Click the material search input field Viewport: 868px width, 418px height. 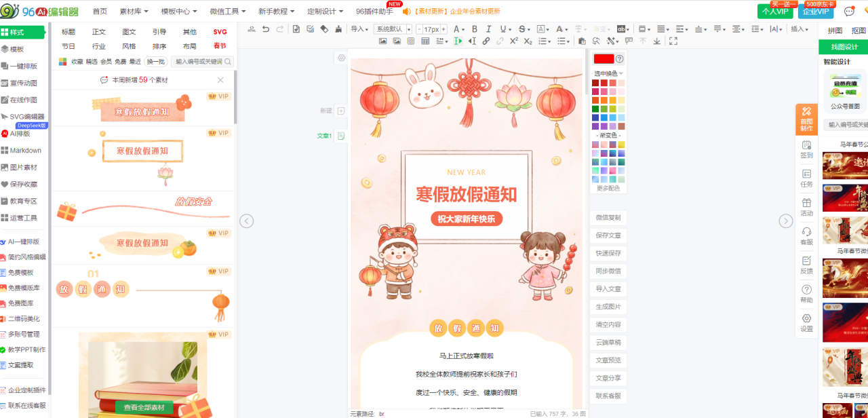(x=198, y=62)
